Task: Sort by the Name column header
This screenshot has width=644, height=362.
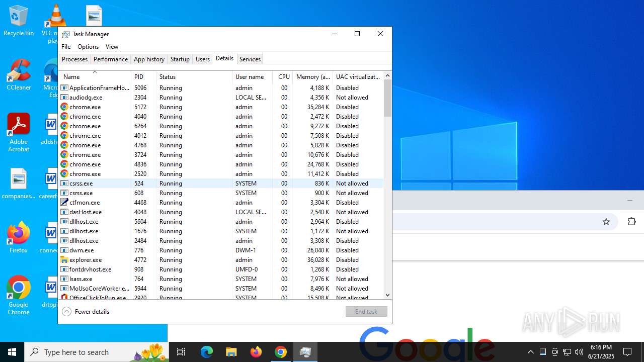Action: [x=95, y=77]
